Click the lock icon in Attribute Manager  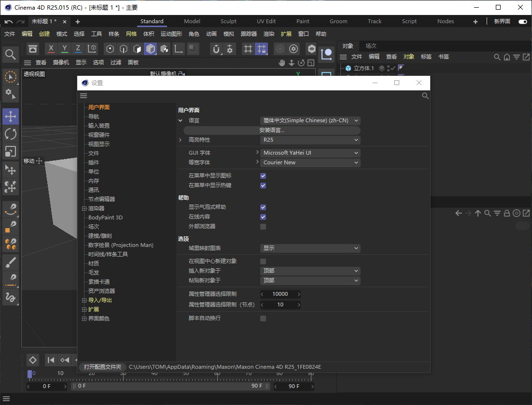(x=506, y=213)
